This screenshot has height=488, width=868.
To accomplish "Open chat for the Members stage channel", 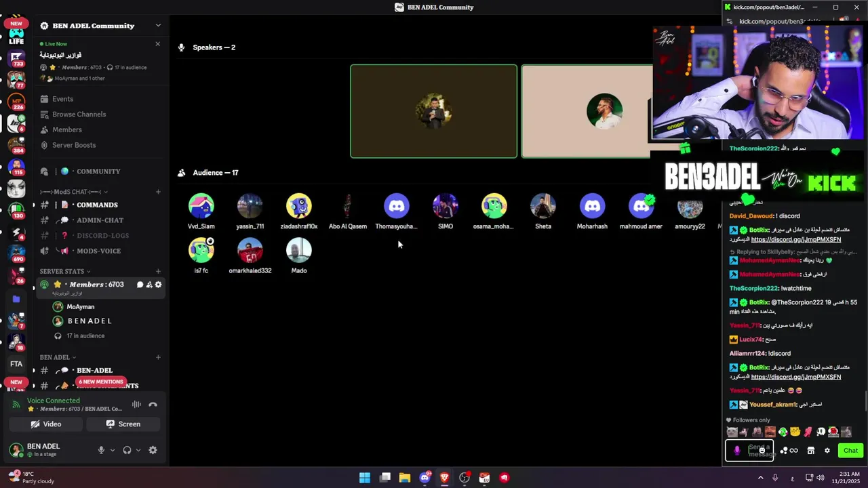I will click(x=140, y=285).
